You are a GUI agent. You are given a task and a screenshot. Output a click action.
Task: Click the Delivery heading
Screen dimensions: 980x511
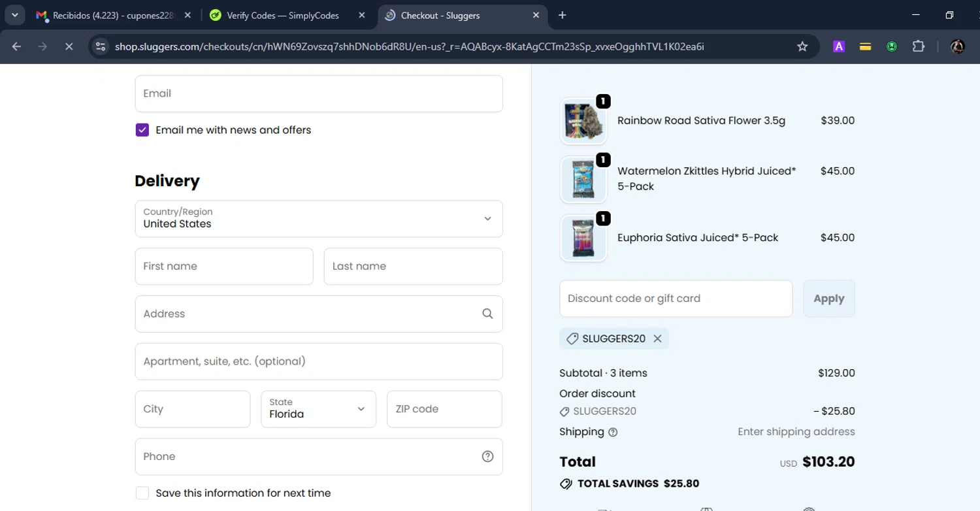click(167, 181)
